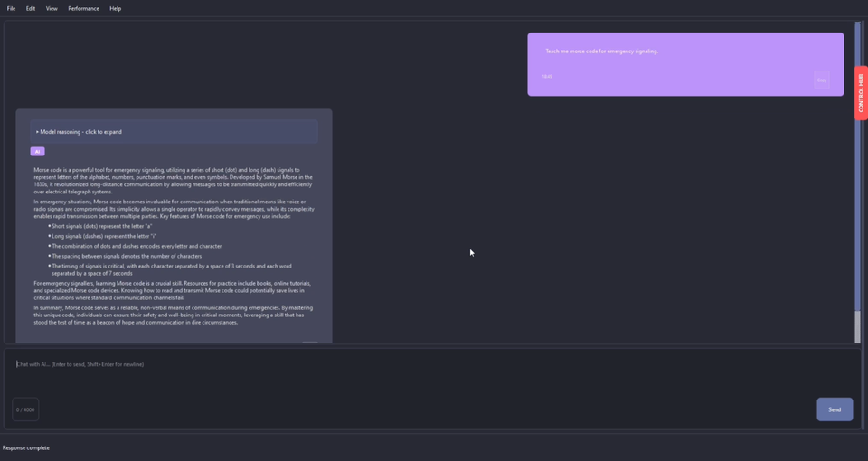Click the Response complete status text
The image size is (868, 461).
pyautogui.click(x=26, y=447)
